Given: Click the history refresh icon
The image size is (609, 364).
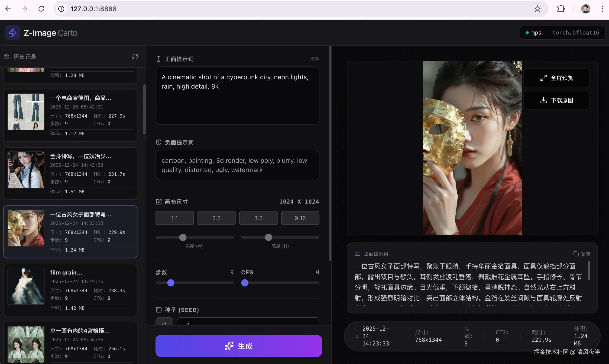Looking at the screenshot, I should pos(135,57).
